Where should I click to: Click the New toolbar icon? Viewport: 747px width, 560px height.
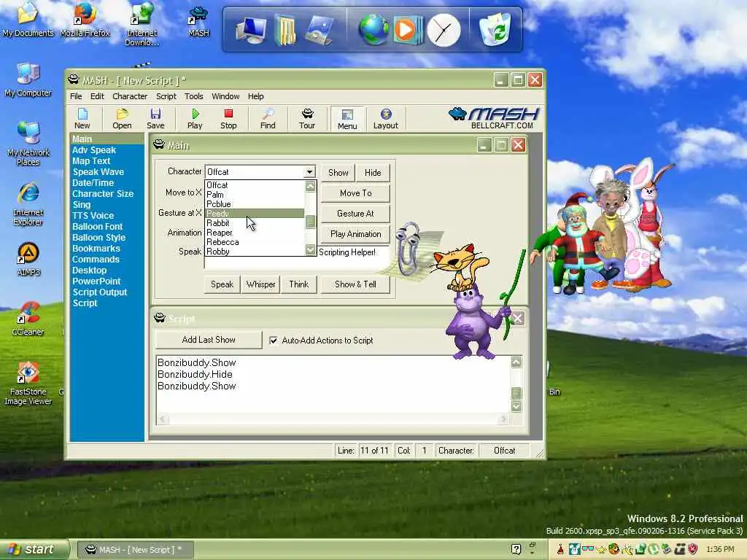[82, 119]
